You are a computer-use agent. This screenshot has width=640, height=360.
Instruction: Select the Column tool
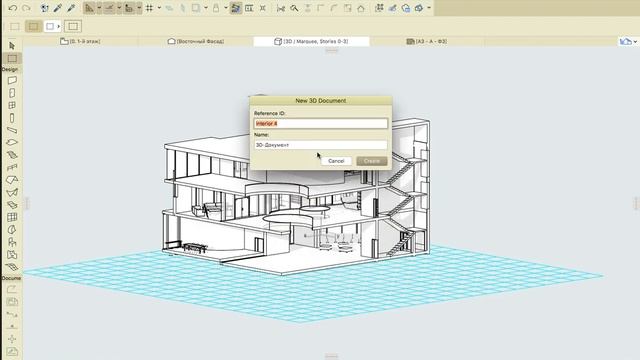pos(12,118)
